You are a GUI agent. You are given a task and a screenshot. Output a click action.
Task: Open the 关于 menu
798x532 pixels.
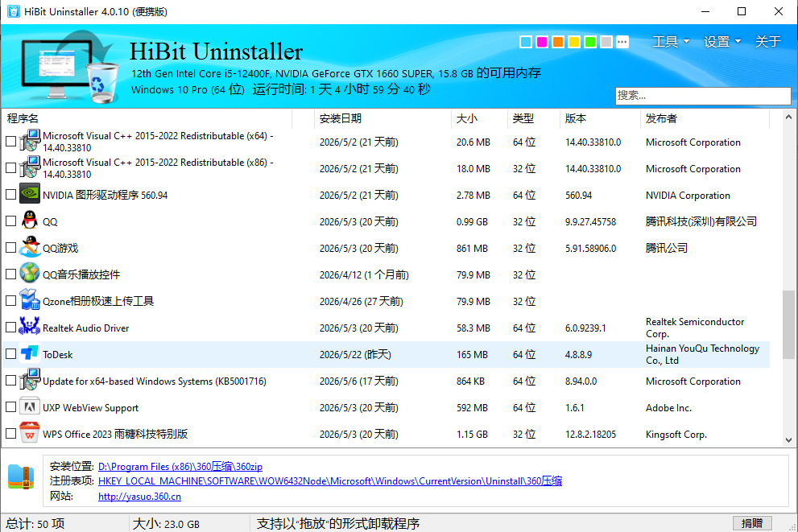(x=767, y=42)
